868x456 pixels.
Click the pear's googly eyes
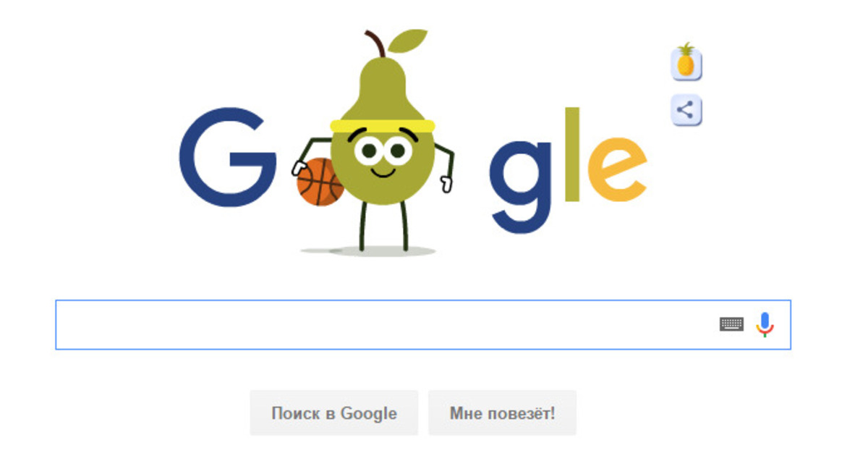pyautogui.click(x=382, y=150)
